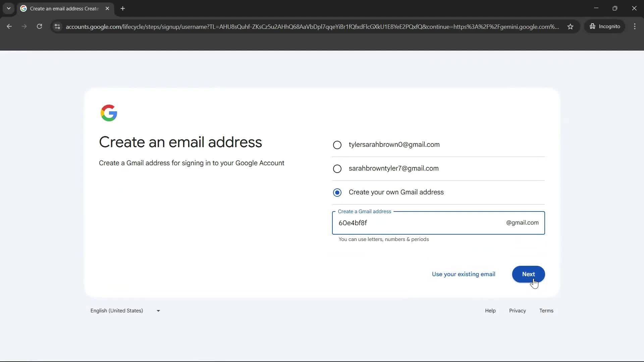Click the Incognito mode badge

click(605, 26)
